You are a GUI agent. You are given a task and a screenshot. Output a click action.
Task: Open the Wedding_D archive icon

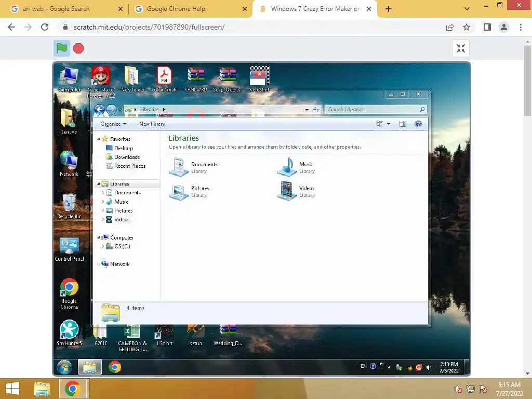(x=228, y=335)
